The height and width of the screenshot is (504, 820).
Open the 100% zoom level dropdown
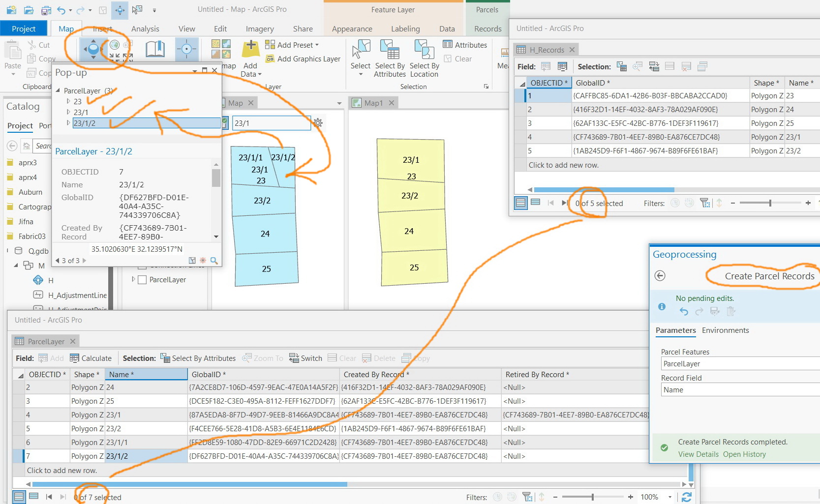pos(669,497)
